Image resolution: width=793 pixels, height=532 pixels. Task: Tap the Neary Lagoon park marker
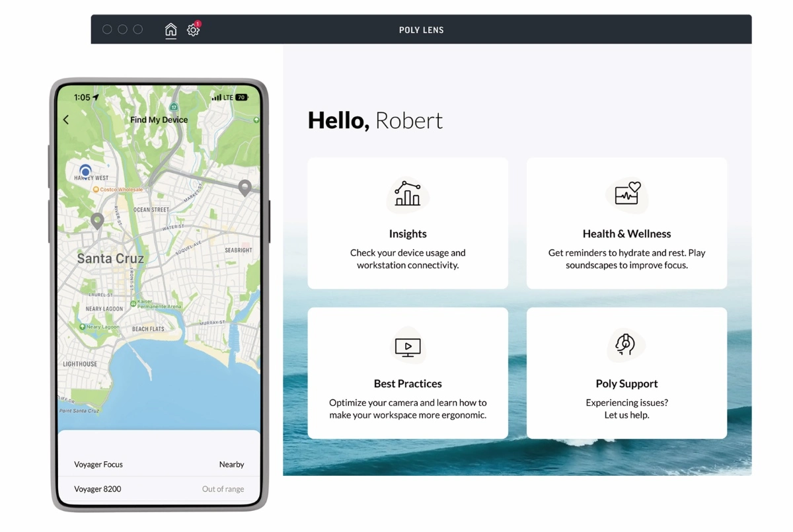[83, 327]
